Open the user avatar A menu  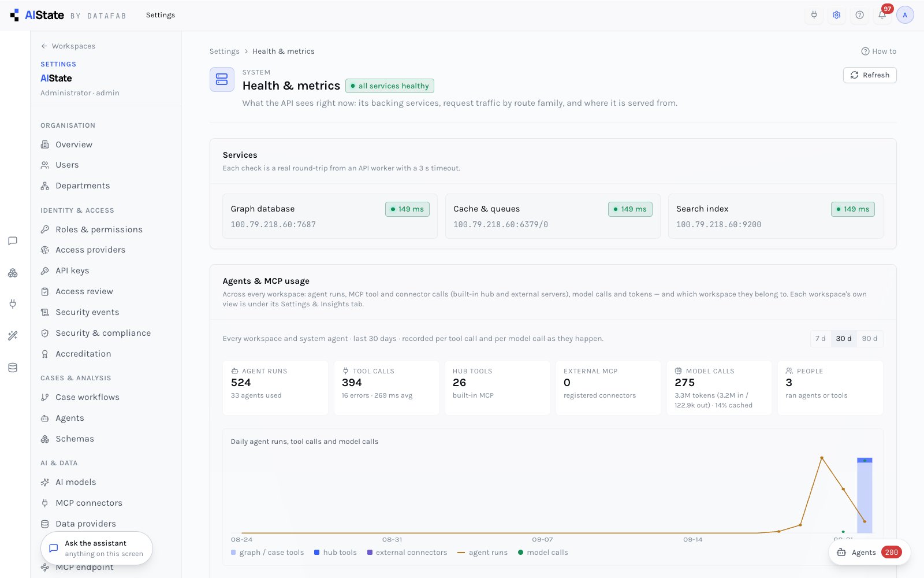pyautogui.click(x=905, y=15)
